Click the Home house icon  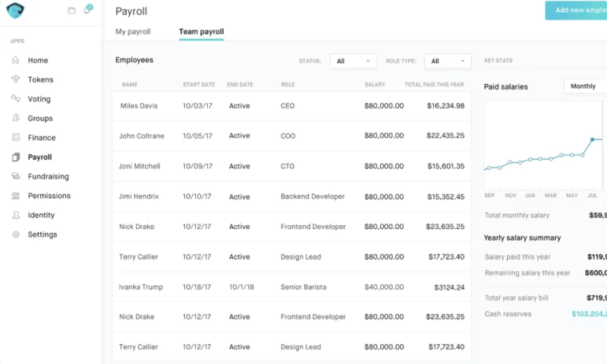tap(15, 60)
